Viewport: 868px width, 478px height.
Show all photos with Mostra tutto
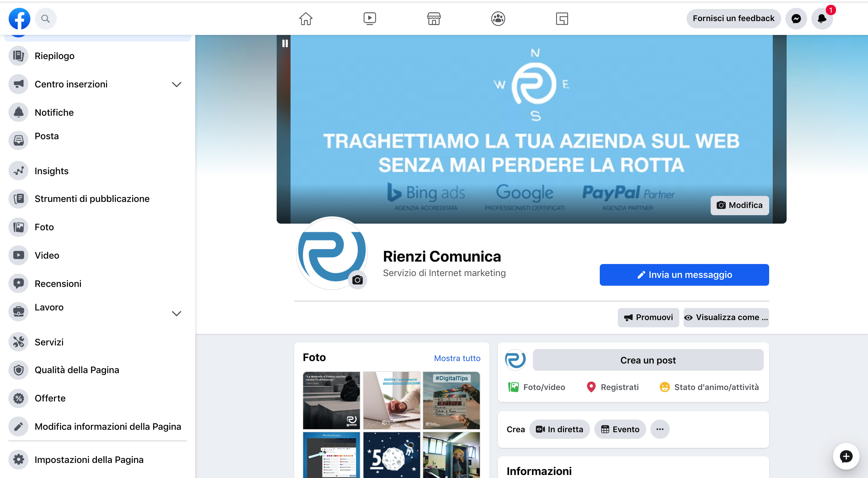tap(457, 358)
